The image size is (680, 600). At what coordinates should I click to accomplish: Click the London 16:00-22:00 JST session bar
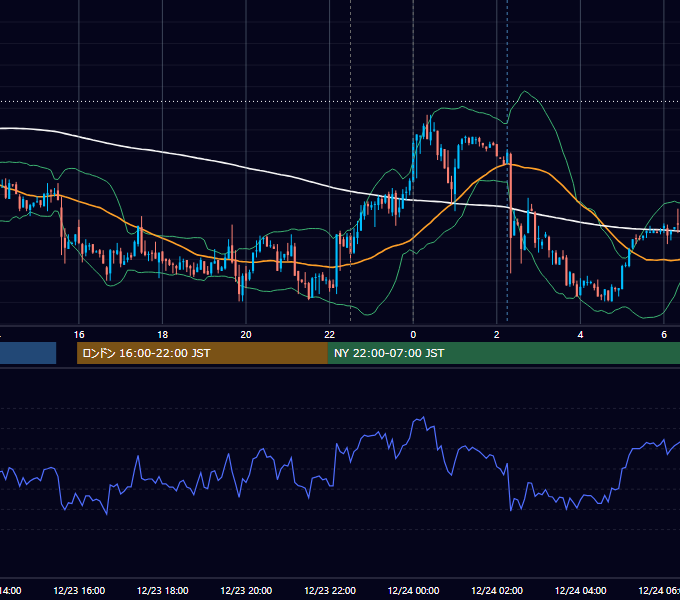(202, 353)
